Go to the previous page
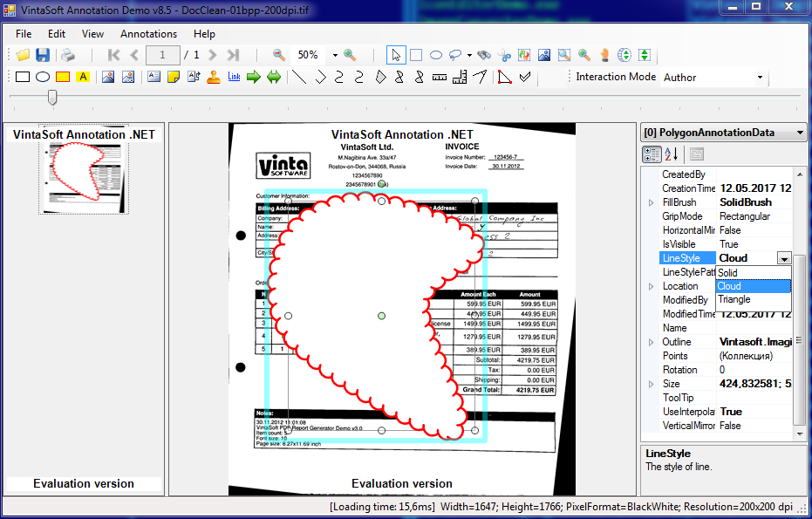 coord(134,55)
